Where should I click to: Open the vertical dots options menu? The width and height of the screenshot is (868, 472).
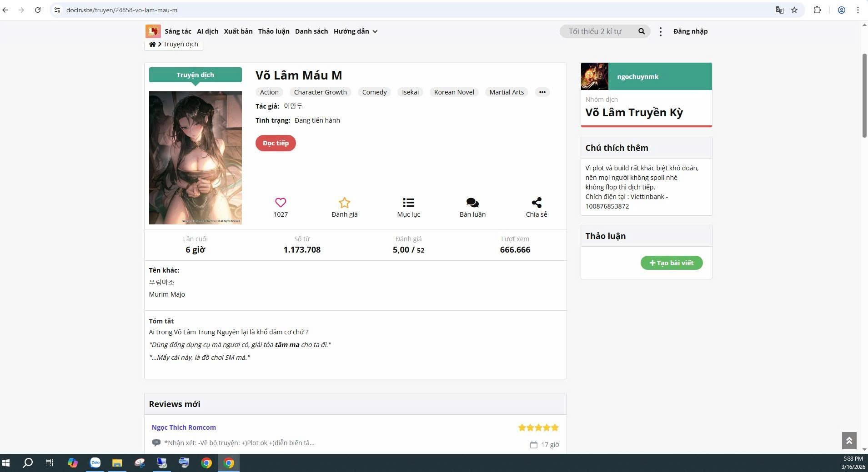661,31
